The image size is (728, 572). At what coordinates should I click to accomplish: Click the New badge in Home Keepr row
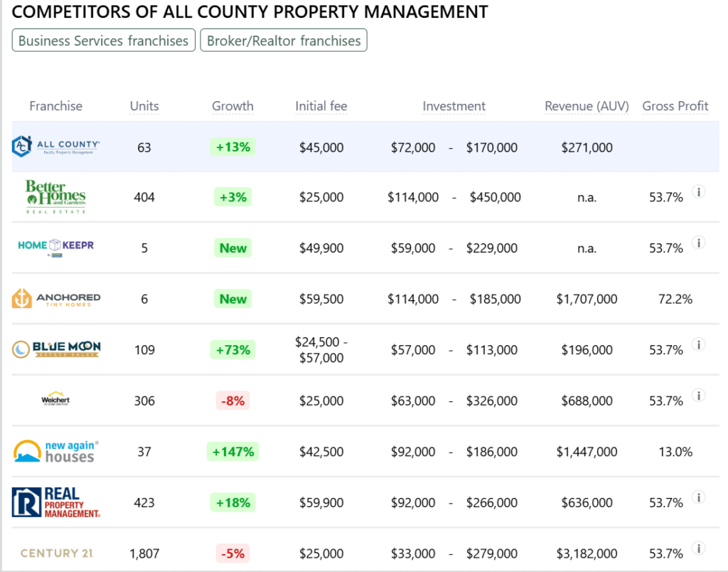pyautogui.click(x=232, y=248)
